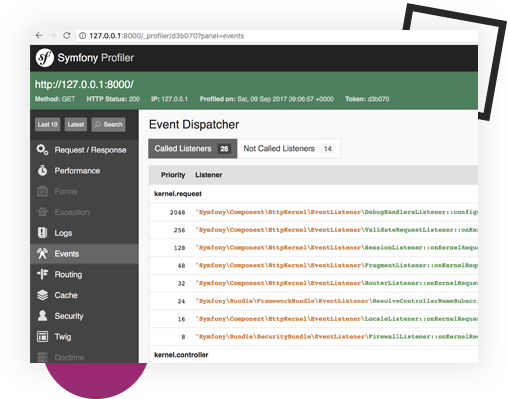508x399 pixels.
Task: Go back with browser back arrow
Action: click(x=39, y=35)
